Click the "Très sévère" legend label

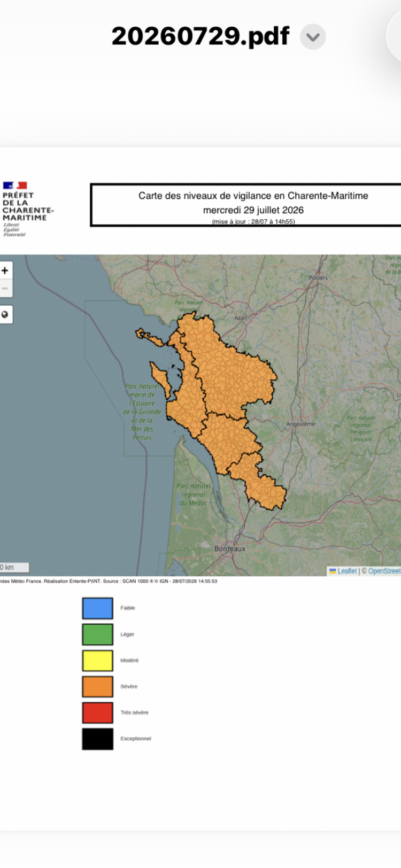tap(134, 712)
